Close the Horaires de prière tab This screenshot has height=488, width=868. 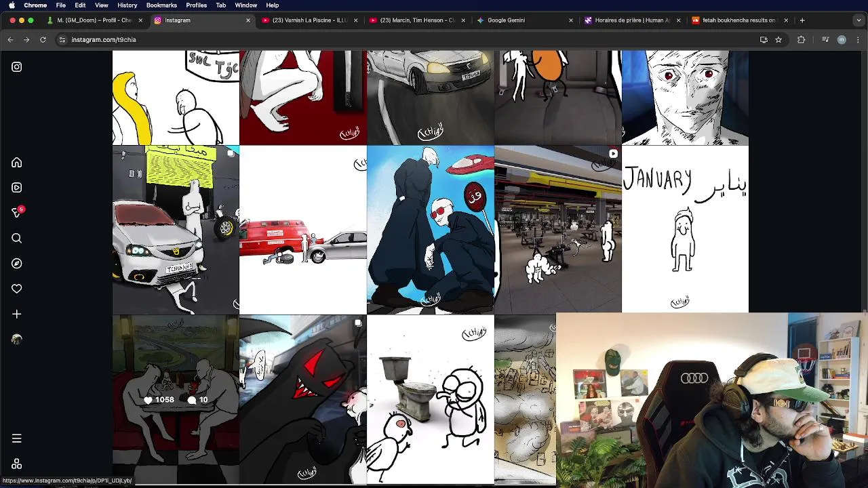(678, 20)
